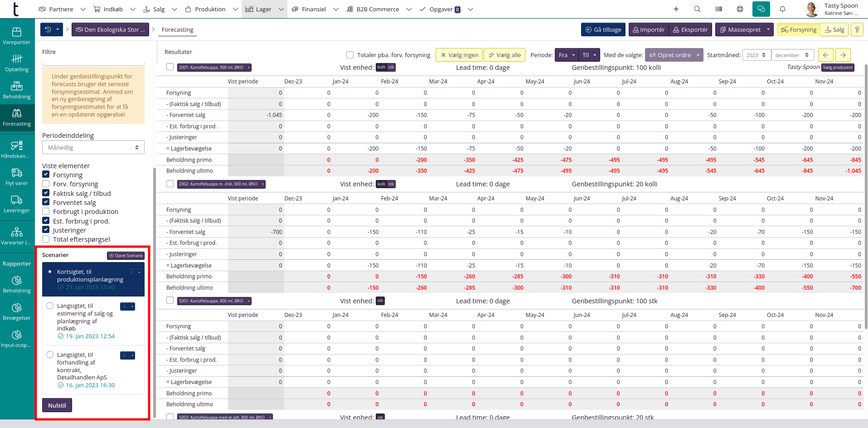Screen dimensions: 868x428
Task: Click the Eksportér button
Action: [x=690, y=29]
